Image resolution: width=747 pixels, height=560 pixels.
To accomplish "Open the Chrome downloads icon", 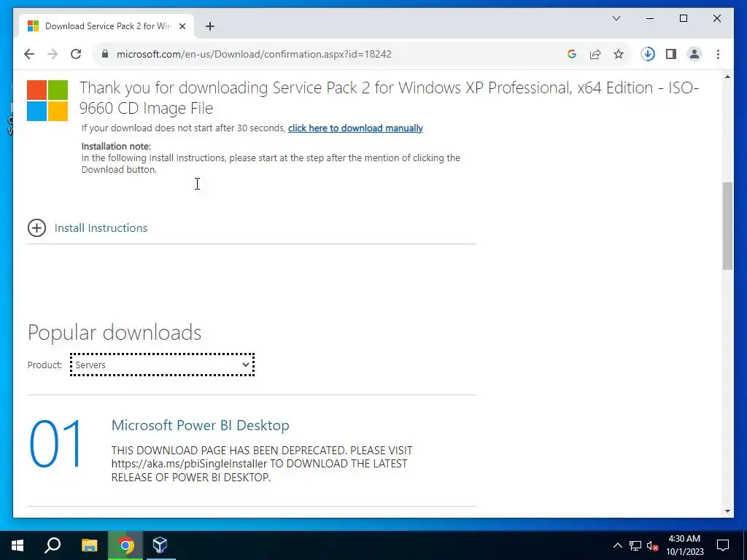I will [x=648, y=54].
